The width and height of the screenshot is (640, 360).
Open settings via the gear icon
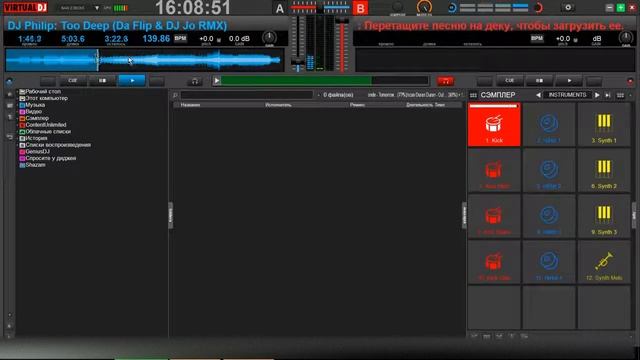(568, 7)
